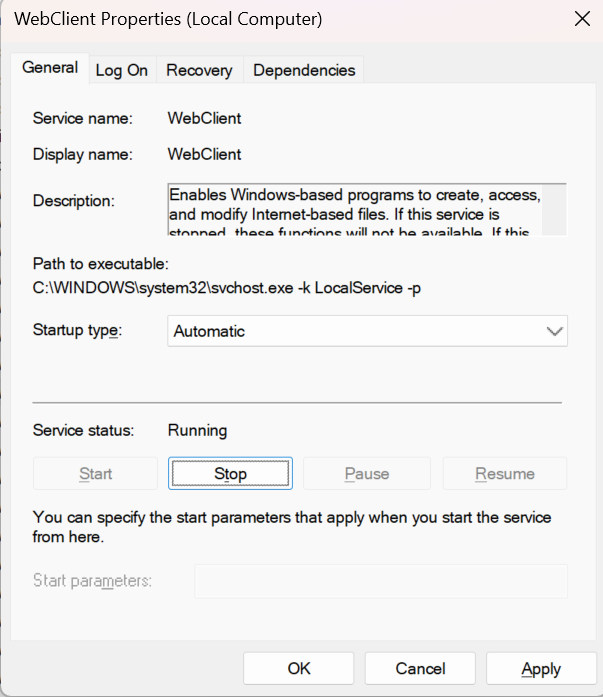Click the disabled Resume button
This screenshot has height=697, width=603.
[x=505, y=473]
